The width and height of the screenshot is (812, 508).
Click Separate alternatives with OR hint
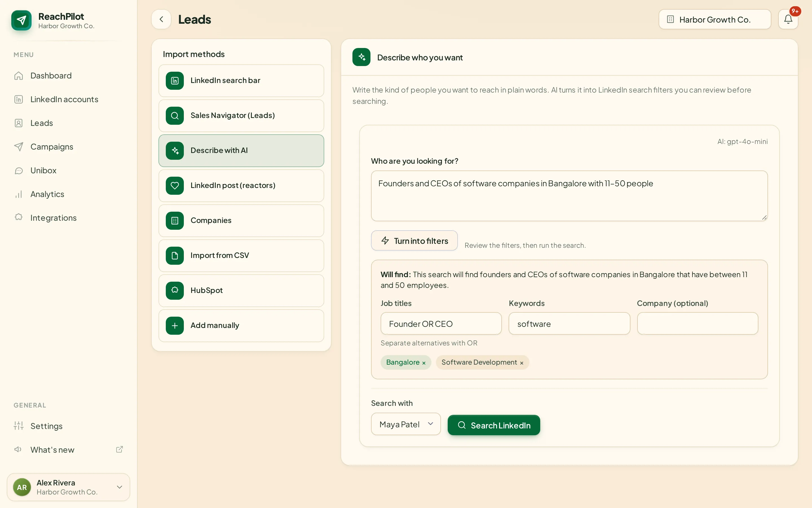point(429,343)
